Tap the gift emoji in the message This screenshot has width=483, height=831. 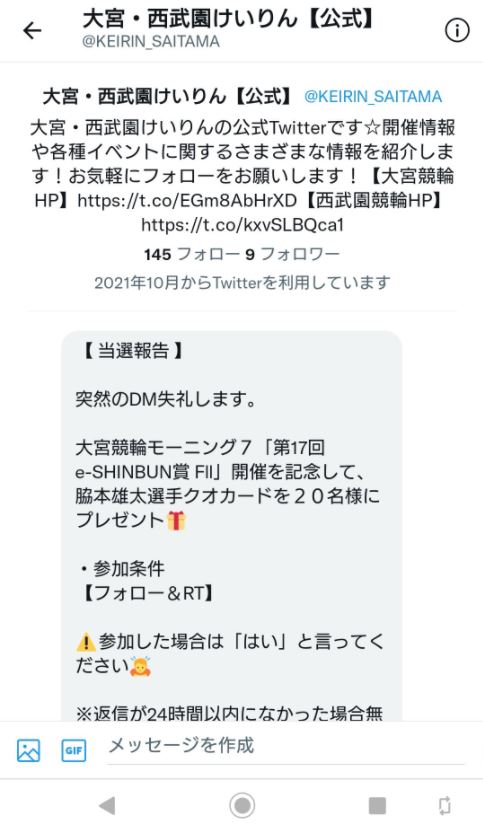(177, 520)
